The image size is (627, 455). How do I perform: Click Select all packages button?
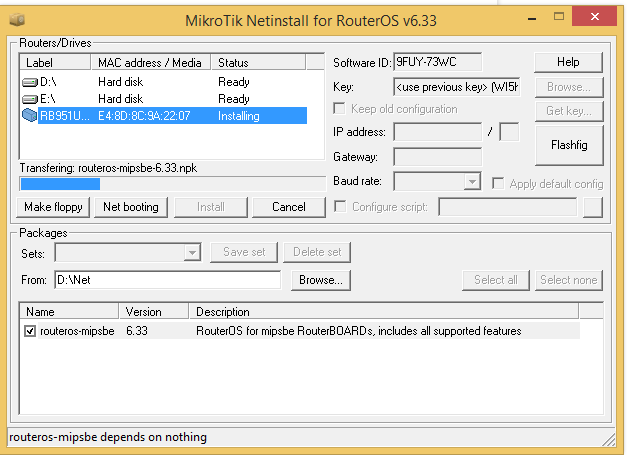pyautogui.click(x=496, y=280)
